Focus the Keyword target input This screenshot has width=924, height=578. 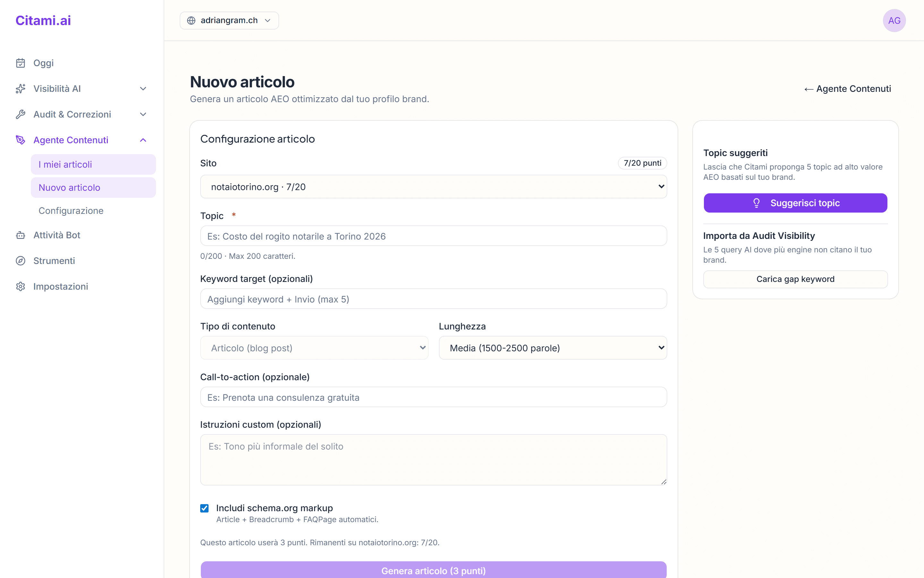pos(433,299)
